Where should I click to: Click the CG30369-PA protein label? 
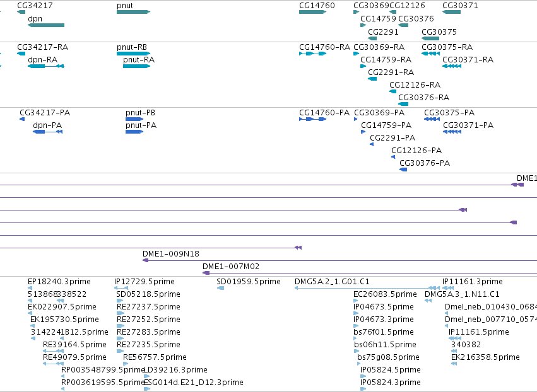pyautogui.click(x=379, y=113)
